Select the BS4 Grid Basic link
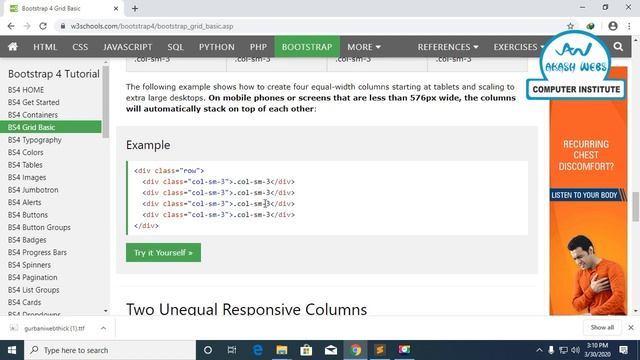This screenshot has height=360, width=640. (x=51, y=127)
